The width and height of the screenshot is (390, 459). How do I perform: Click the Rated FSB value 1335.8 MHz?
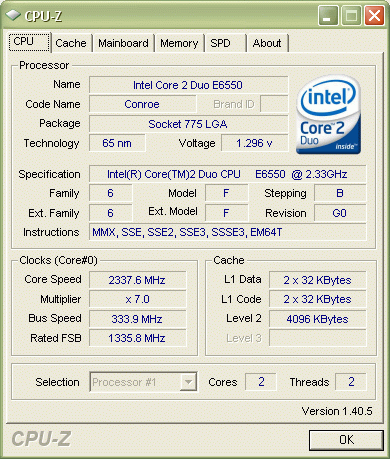[x=137, y=338]
